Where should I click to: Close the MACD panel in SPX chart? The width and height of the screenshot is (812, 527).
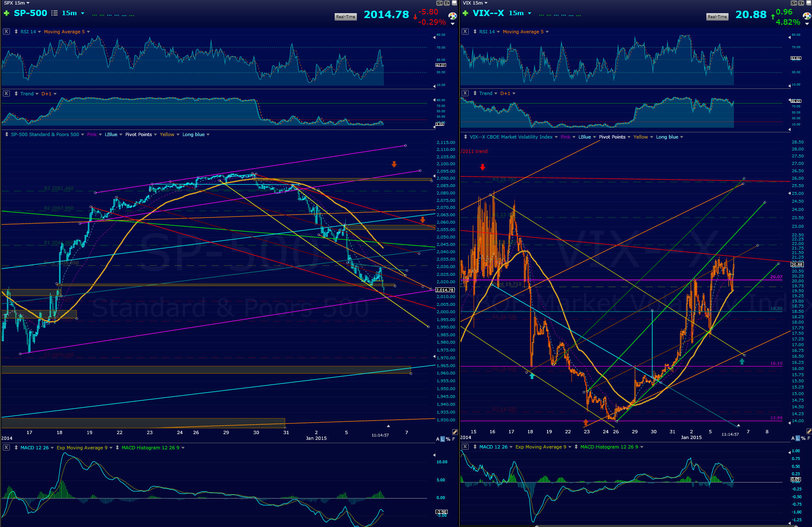6,447
